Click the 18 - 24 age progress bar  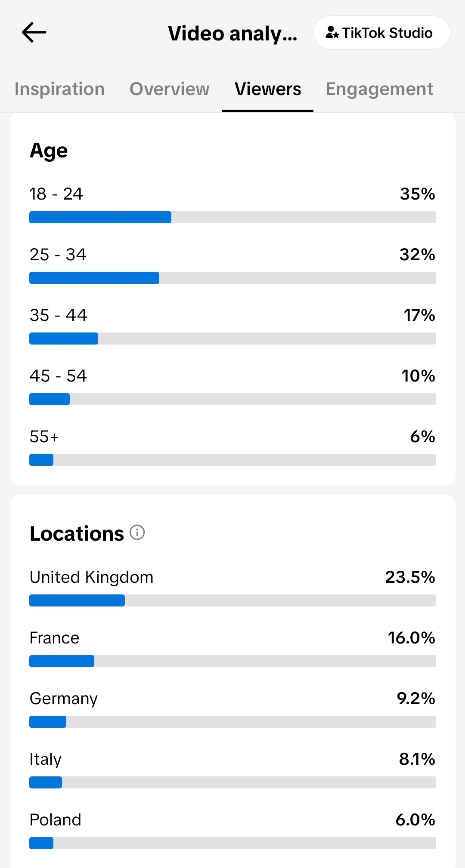point(232,217)
